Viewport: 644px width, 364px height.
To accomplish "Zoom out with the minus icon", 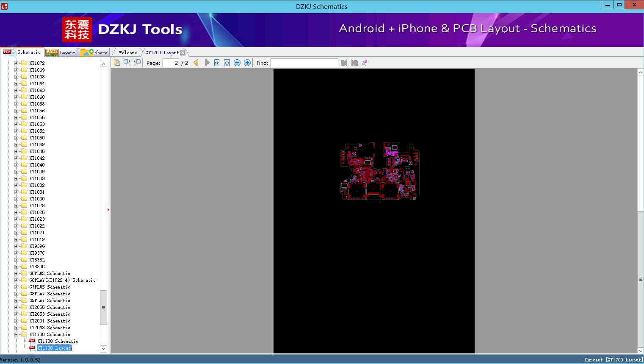I will 237,63.
